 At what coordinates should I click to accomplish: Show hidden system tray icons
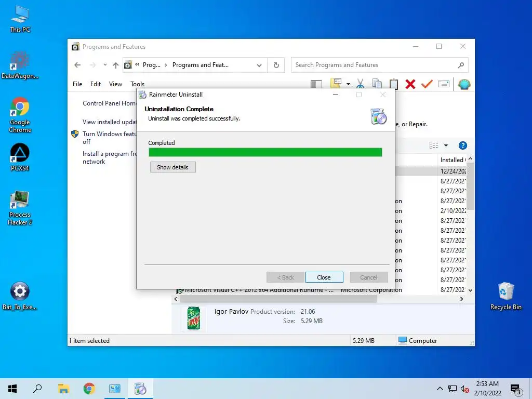click(440, 389)
